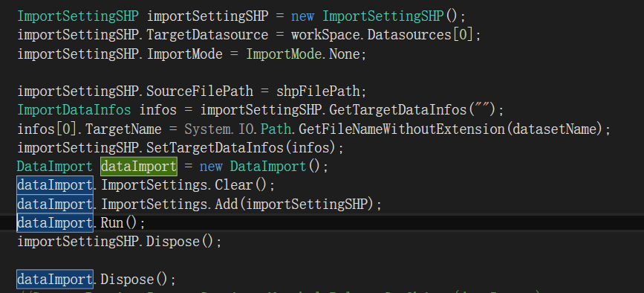Click the SourceFilePath property
The width and height of the screenshot is (644, 293).
pos(200,91)
